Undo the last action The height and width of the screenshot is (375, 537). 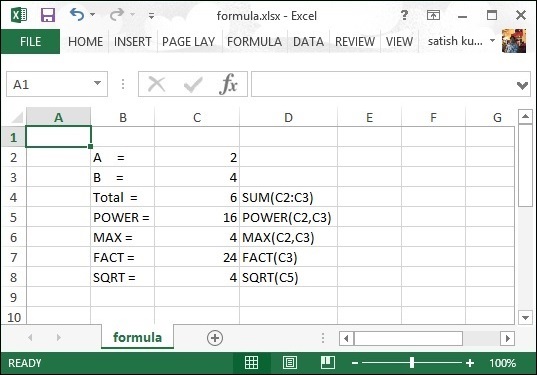pos(77,15)
